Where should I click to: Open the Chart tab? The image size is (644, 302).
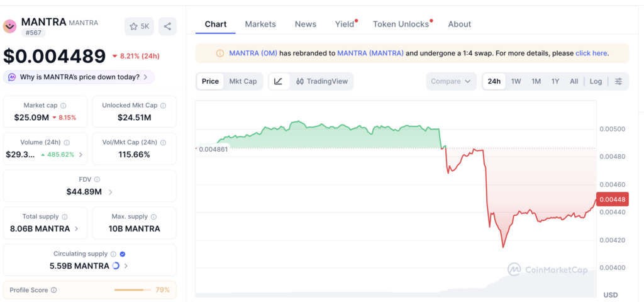pyautogui.click(x=216, y=25)
